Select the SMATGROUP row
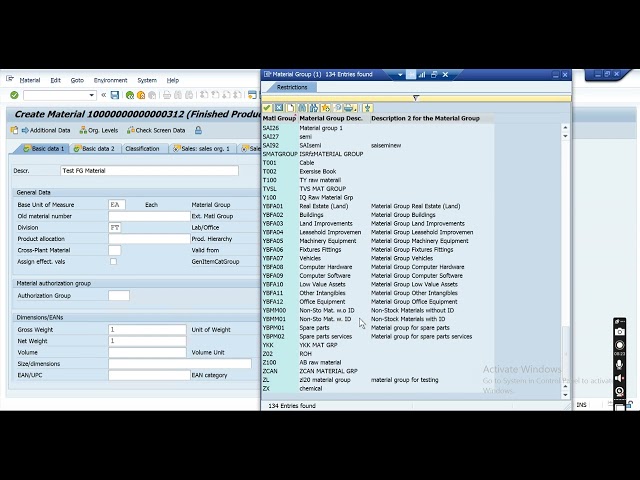The height and width of the screenshot is (480, 640). pyautogui.click(x=378, y=154)
